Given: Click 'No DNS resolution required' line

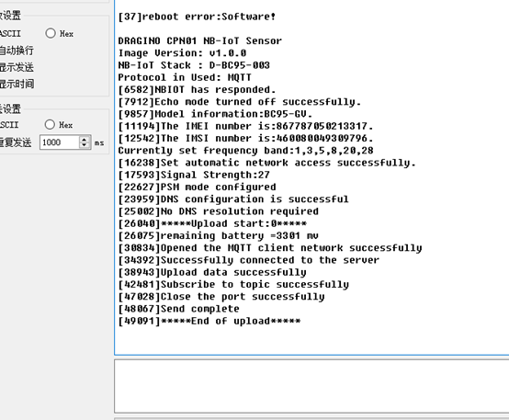Looking at the screenshot, I should [218, 211].
